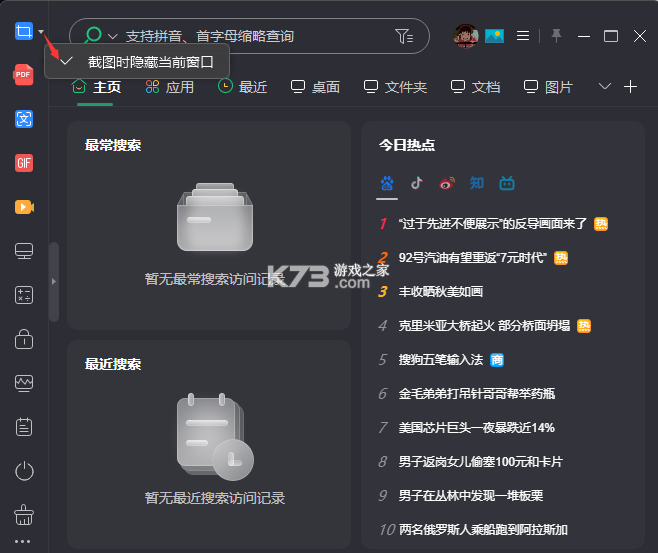
Task: Open the screenshot tool dropdown arrow
Action: point(41,31)
